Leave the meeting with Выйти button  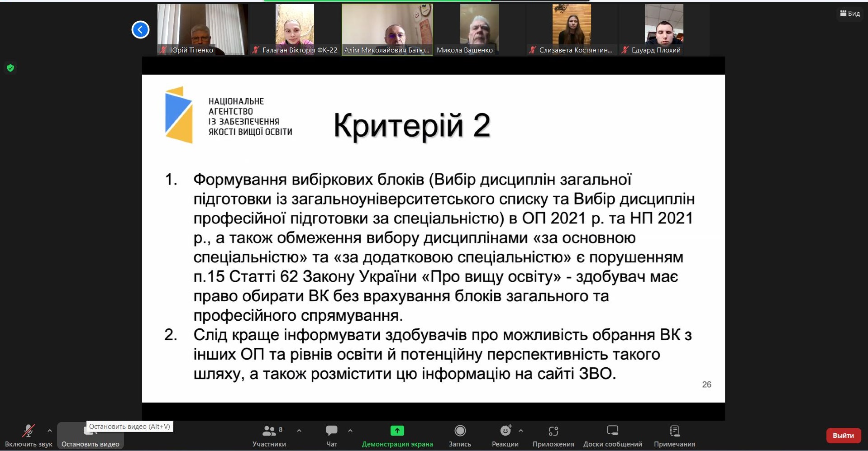pos(843,435)
